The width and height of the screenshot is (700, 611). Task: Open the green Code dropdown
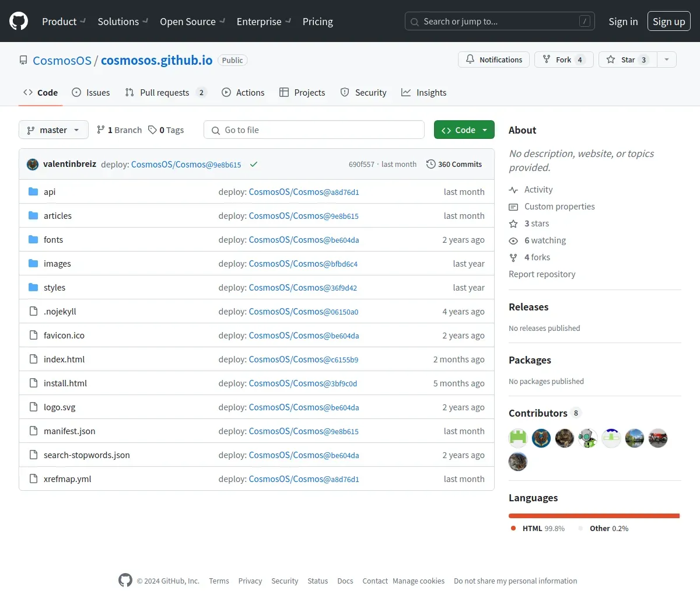(x=464, y=130)
